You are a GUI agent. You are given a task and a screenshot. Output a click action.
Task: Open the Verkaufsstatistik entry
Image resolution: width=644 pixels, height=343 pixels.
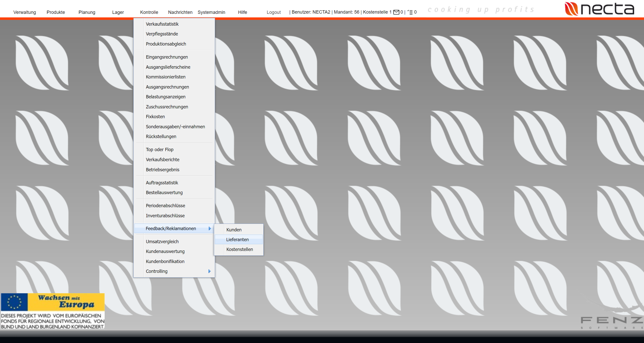coord(162,24)
